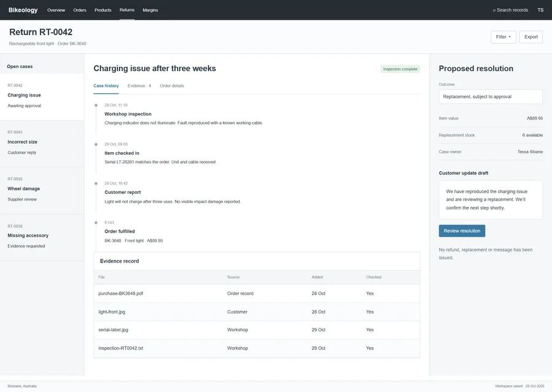Image resolution: width=552 pixels, height=392 pixels.
Task: Click the A$89.95 item value
Action: (x=535, y=118)
